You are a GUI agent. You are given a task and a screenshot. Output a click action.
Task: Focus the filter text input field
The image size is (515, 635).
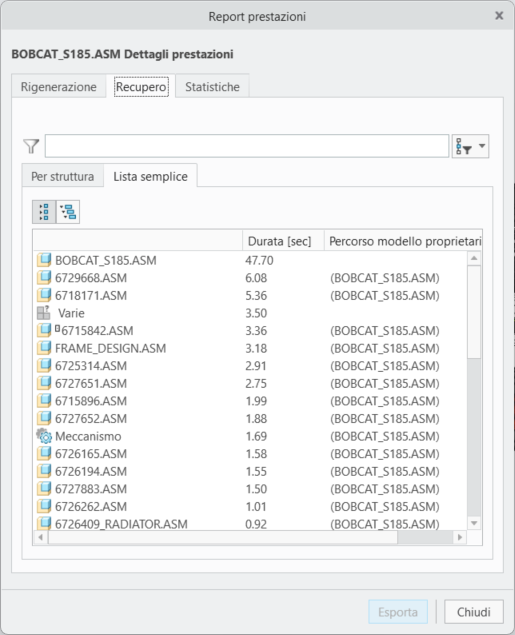[247, 146]
